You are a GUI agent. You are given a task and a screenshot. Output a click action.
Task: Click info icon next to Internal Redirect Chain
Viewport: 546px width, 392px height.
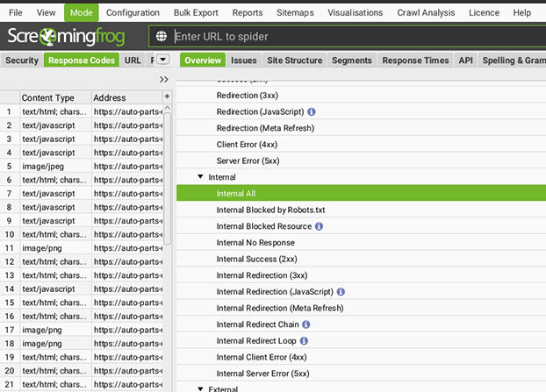(307, 324)
